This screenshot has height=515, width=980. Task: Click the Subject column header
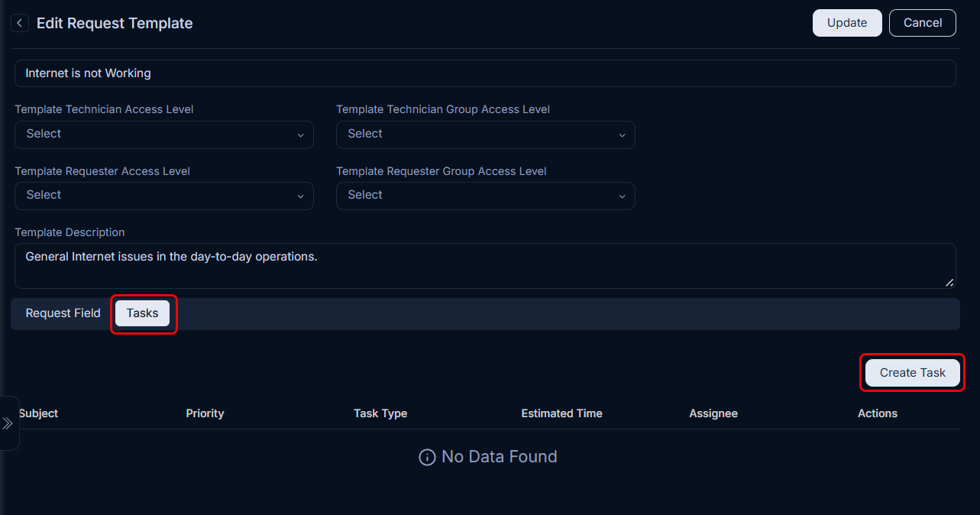(x=38, y=413)
